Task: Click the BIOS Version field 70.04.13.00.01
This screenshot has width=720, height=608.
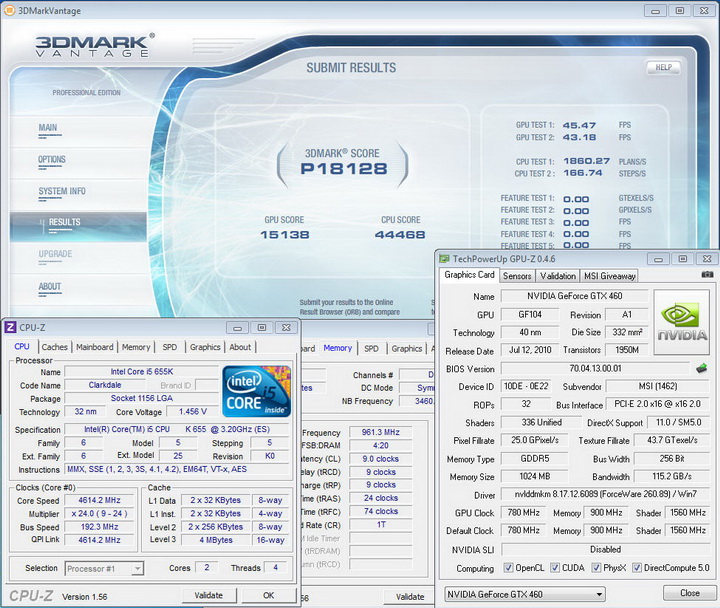Action: pos(595,368)
